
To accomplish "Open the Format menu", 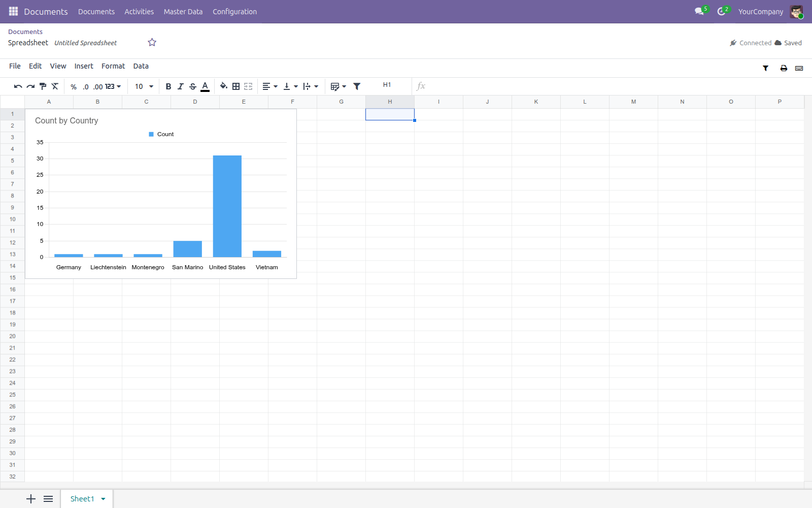I will tap(113, 66).
